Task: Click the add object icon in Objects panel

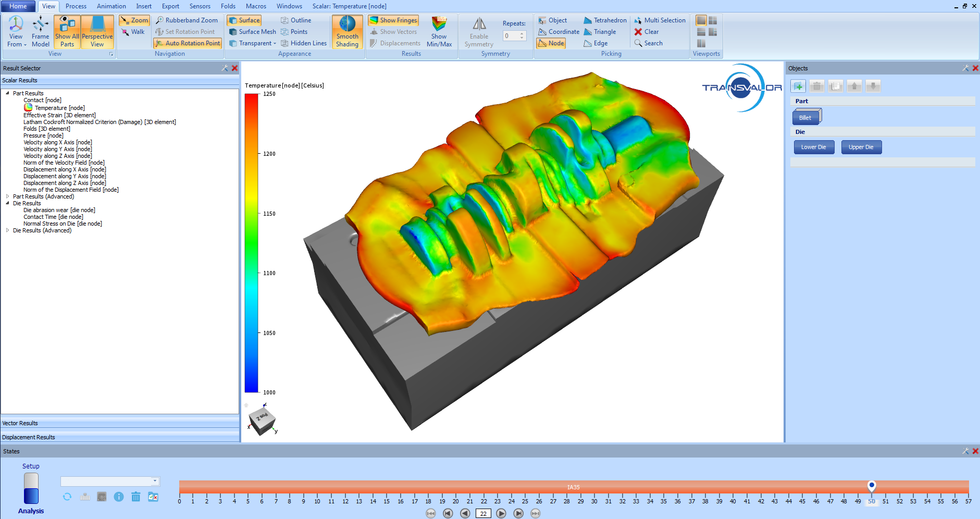Action: 798,86
